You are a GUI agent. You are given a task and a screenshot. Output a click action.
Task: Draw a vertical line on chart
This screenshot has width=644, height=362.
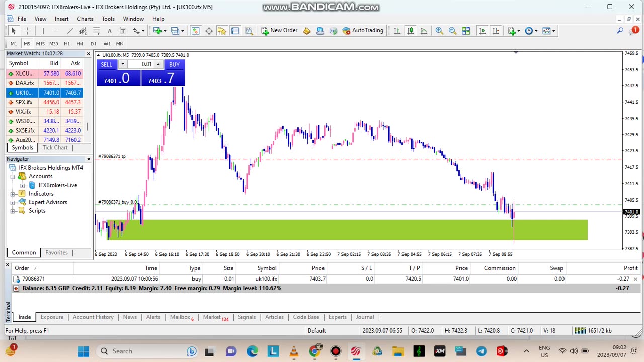(x=43, y=31)
